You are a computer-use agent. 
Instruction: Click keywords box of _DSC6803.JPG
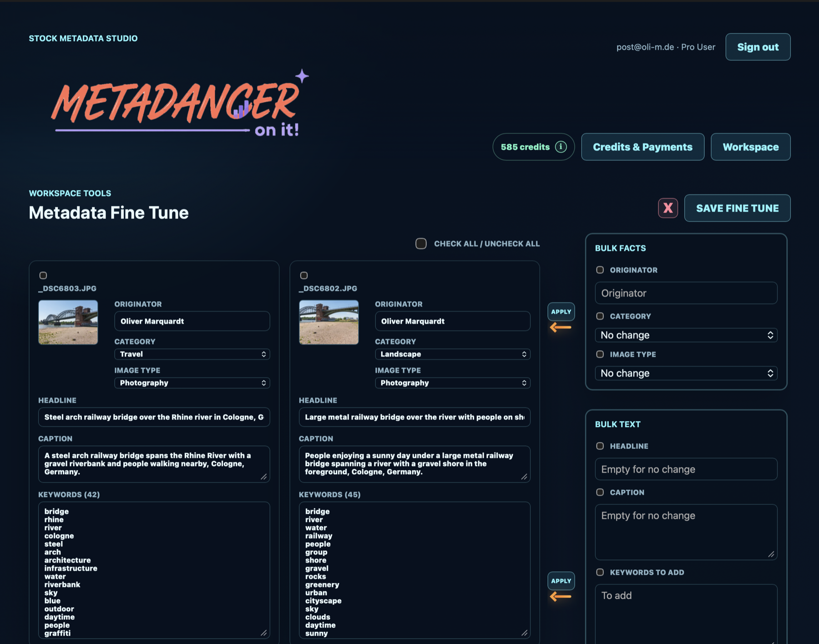coord(154,570)
